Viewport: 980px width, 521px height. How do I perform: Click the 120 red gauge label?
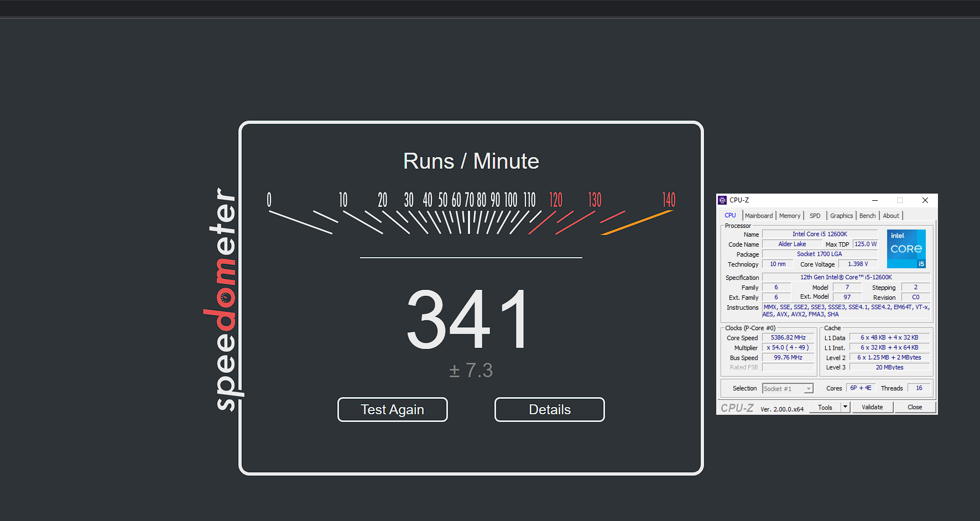[x=556, y=200]
